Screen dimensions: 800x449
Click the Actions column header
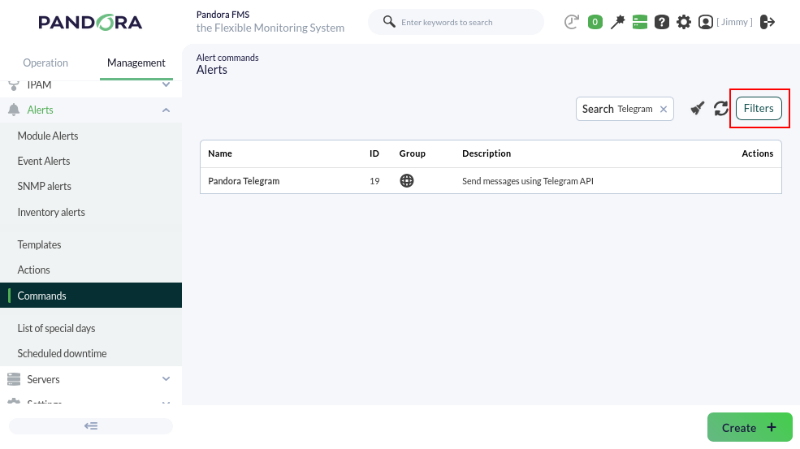coord(757,154)
